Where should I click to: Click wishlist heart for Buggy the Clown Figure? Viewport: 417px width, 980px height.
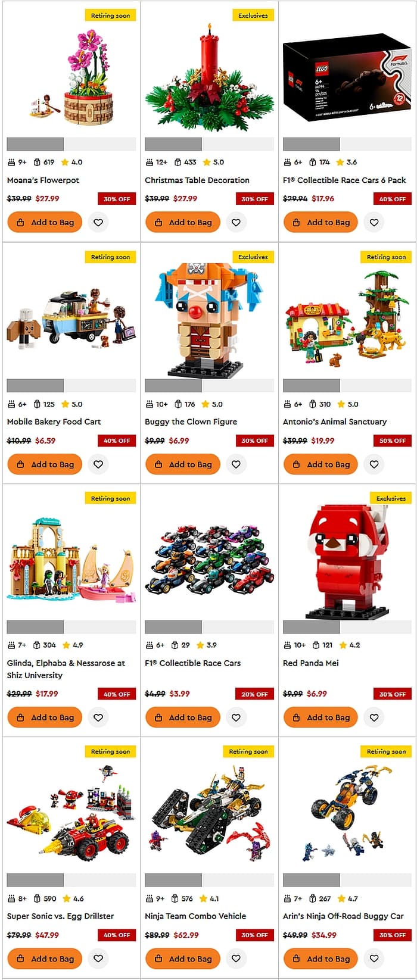pos(236,464)
